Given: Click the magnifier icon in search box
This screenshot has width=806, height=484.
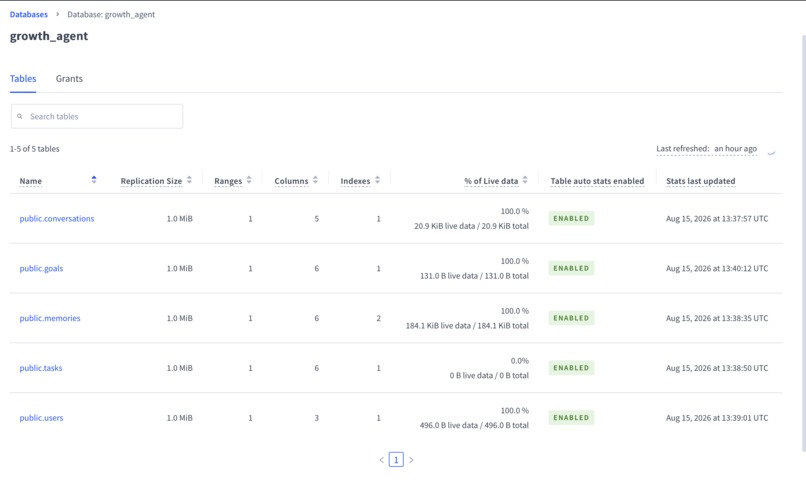Looking at the screenshot, I should pos(20,116).
